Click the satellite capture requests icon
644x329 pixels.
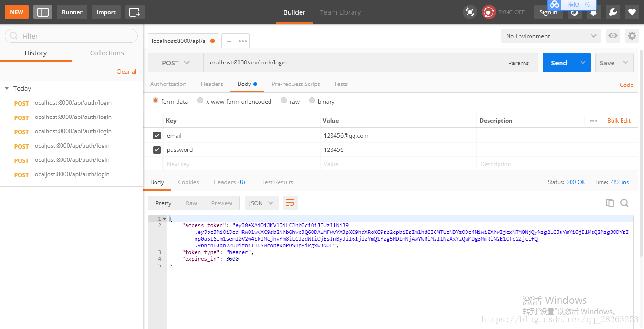(470, 12)
